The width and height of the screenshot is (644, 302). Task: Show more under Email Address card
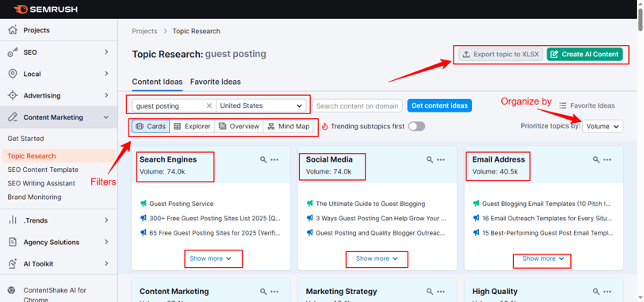pos(543,258)
